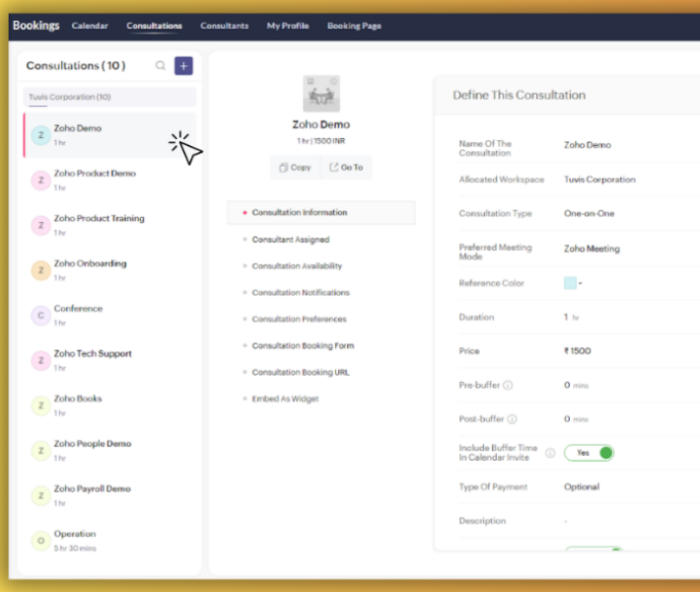This screenshot has width=700, height=592.
Task: Click the Operation avatar icon
Action: pos(40,541)
